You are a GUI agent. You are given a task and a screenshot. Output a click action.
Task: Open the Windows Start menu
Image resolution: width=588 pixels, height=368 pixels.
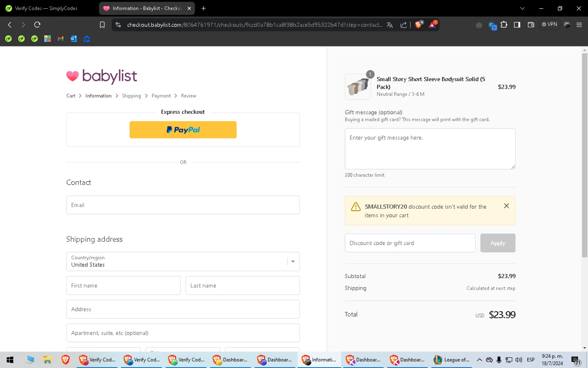click(10, 360)
